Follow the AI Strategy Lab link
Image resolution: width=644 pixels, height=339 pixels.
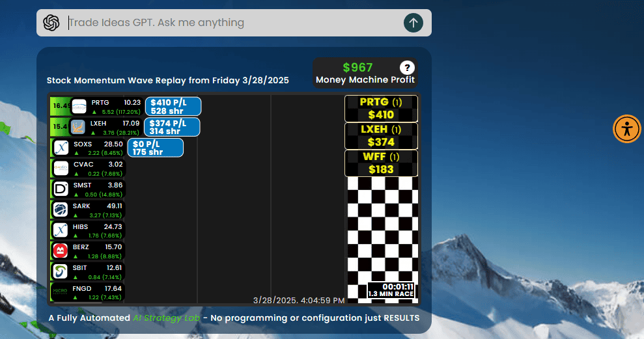(166, 318)
